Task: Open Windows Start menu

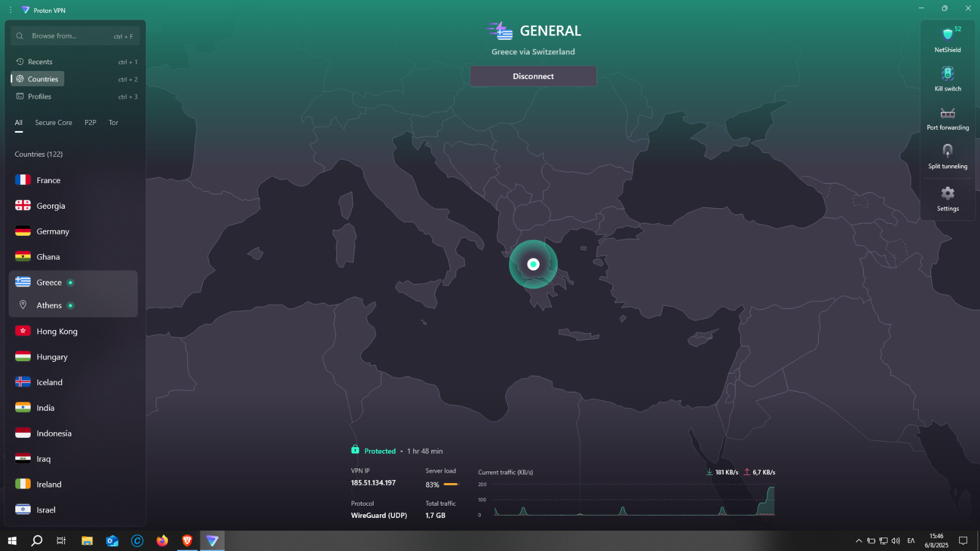Action: coord(12,541)
